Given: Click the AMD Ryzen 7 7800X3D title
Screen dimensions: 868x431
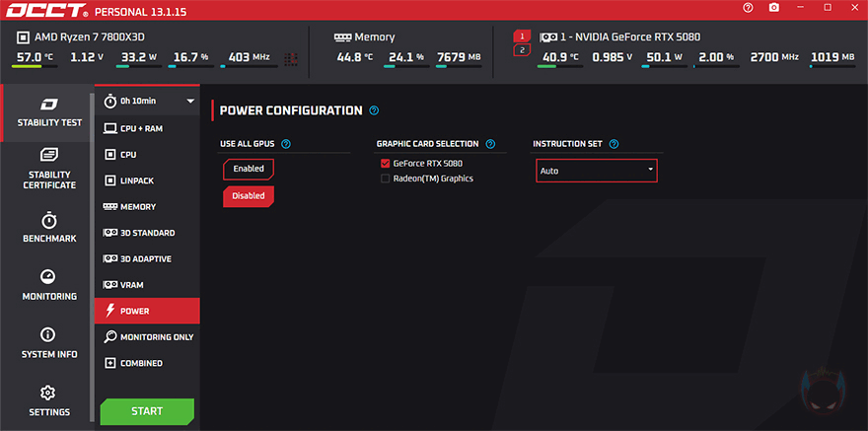Looking at the screenshot, I should 90,37.
